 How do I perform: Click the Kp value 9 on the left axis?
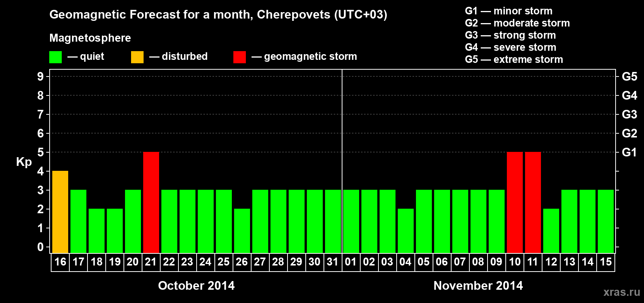pyautogui.click(x=41, y=77)
